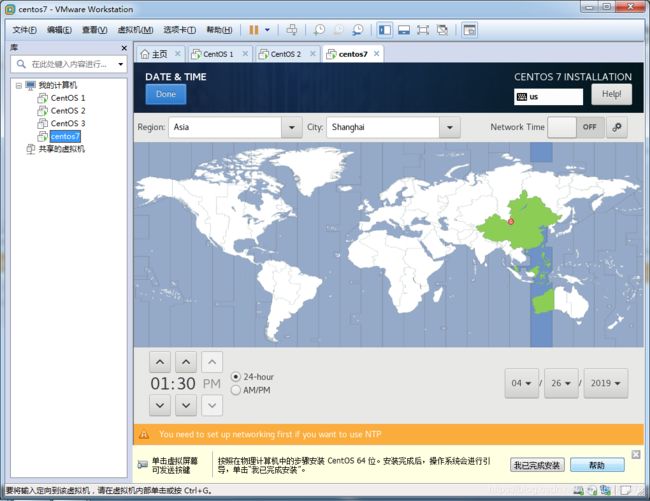Click the 我已完成安装 button

click(537, 465)
